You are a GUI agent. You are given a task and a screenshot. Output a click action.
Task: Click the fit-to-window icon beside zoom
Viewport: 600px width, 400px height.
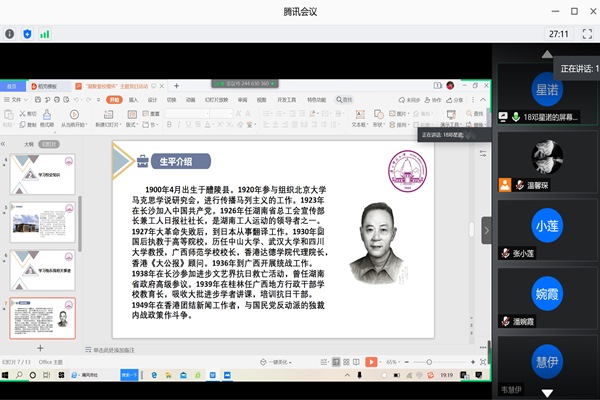coord(483,362)
